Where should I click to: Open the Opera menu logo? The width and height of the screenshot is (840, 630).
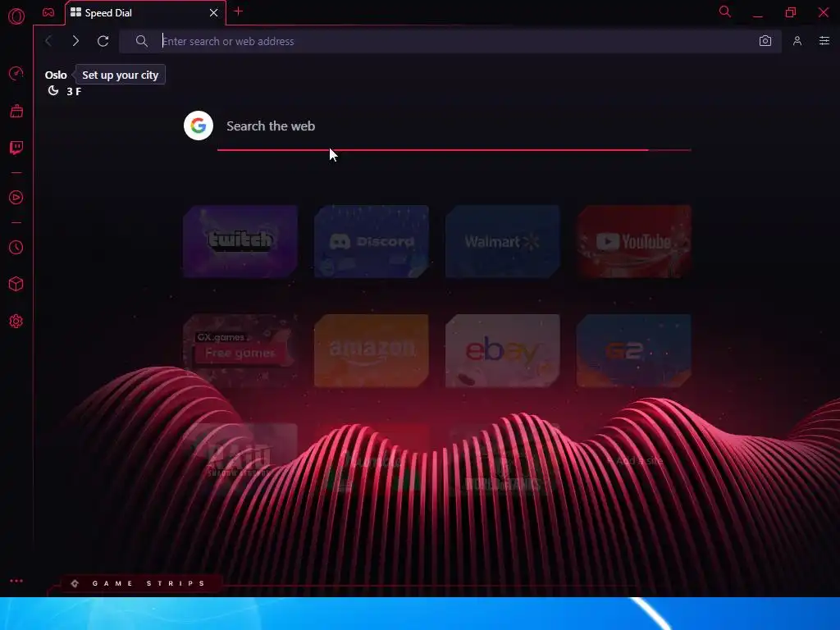pyautogui.click(x=16, y=16)
